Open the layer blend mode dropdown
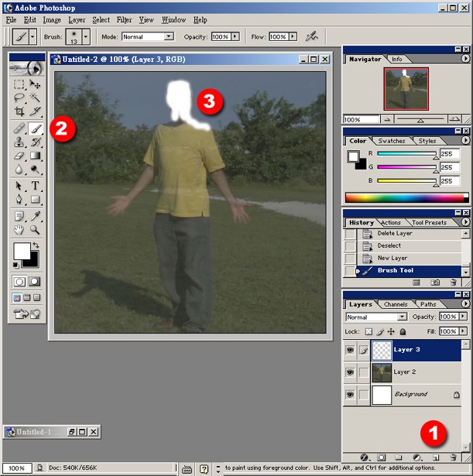Screen dimensions: 473x476 tap(402, 317)
